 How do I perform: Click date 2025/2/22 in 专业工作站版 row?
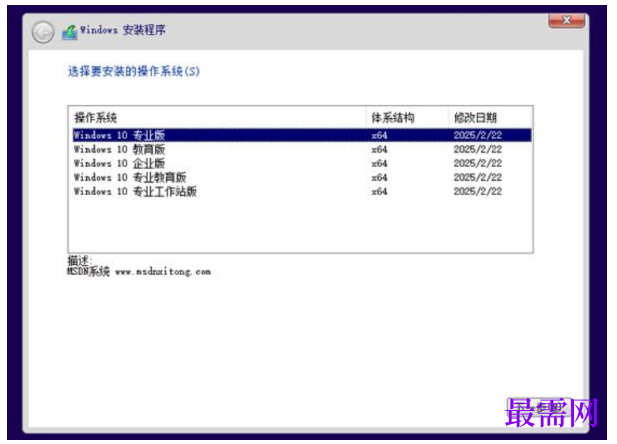pyautogui.click(x=478, y=192)
